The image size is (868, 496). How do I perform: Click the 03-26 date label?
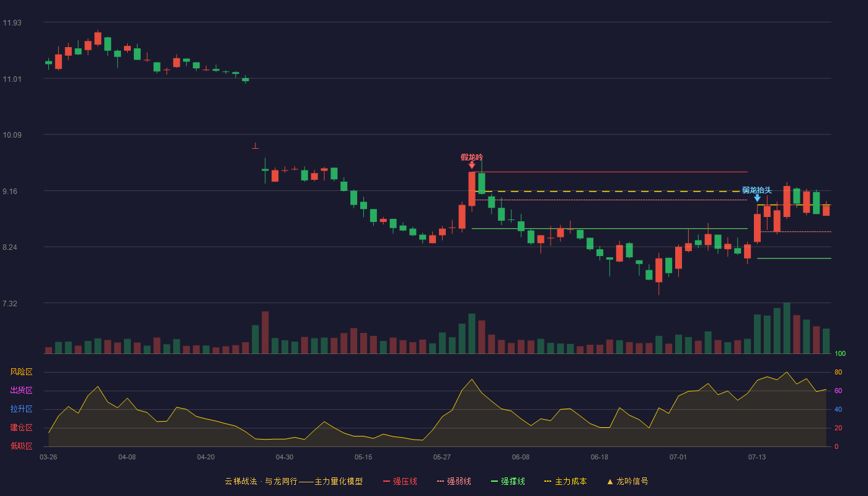[x=48, y=457]
